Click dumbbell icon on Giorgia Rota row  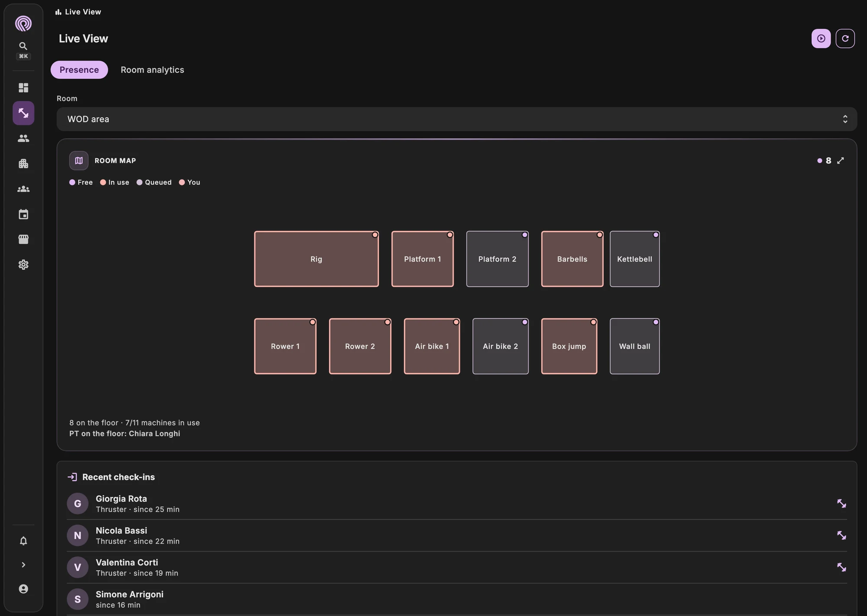[841, 503]
